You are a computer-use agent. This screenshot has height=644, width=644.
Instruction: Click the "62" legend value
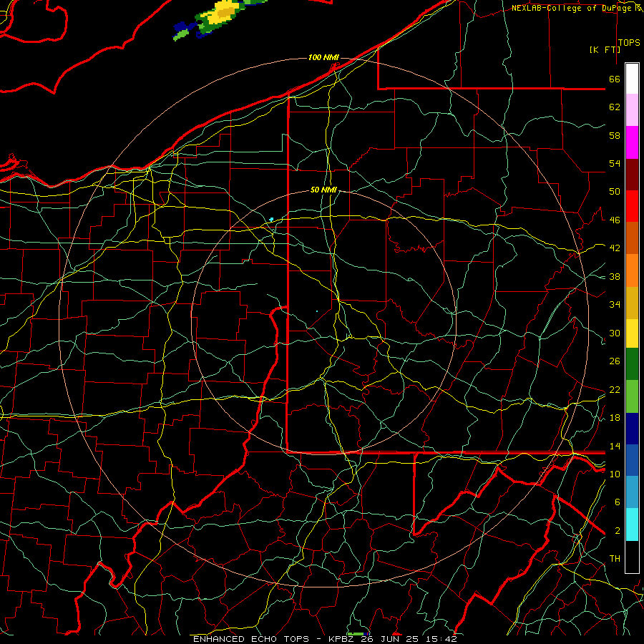[x=615, y=107]
